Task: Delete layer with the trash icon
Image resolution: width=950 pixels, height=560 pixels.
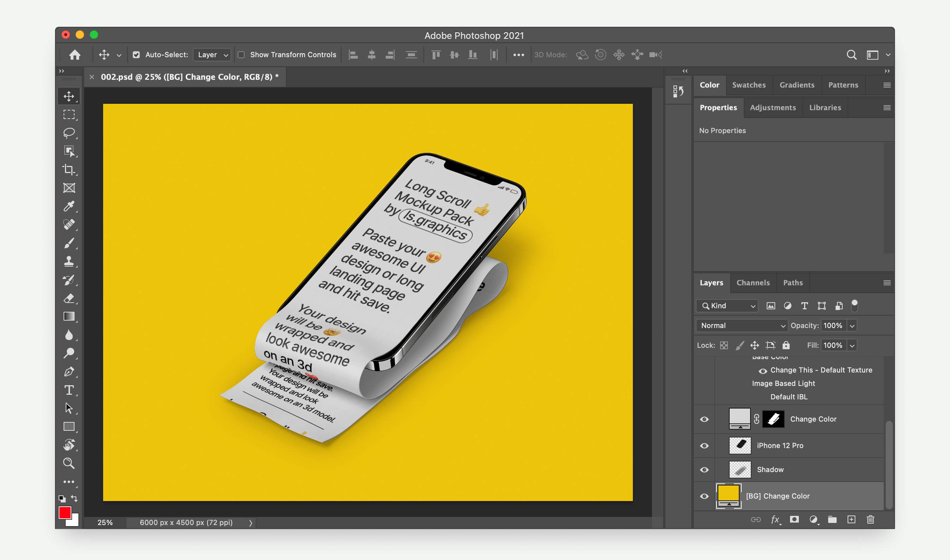Action: [870, 520]
